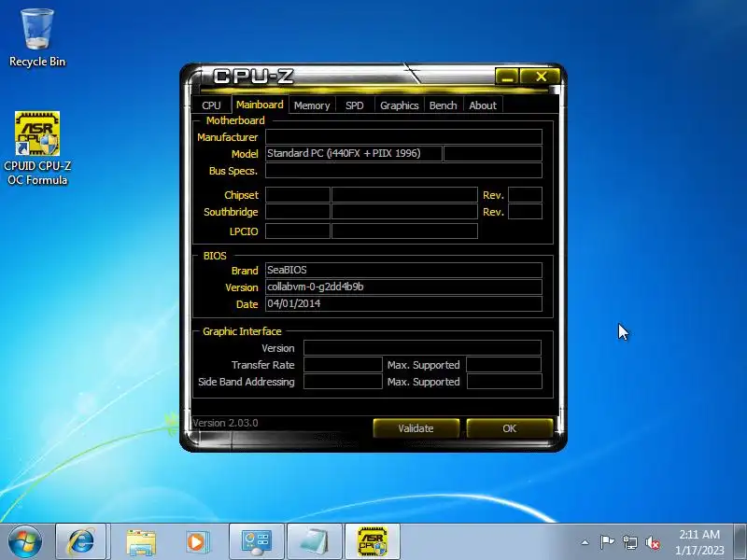Click the Notepad taskbar icon
The height and width of the screenshot is (560, 747).
(315, 541)
